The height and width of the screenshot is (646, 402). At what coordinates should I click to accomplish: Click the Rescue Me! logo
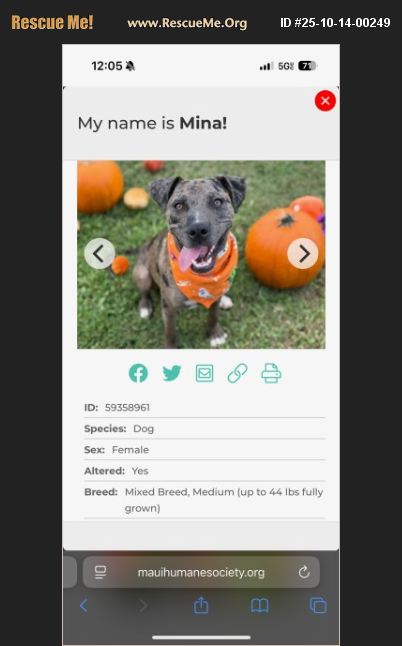52,22
